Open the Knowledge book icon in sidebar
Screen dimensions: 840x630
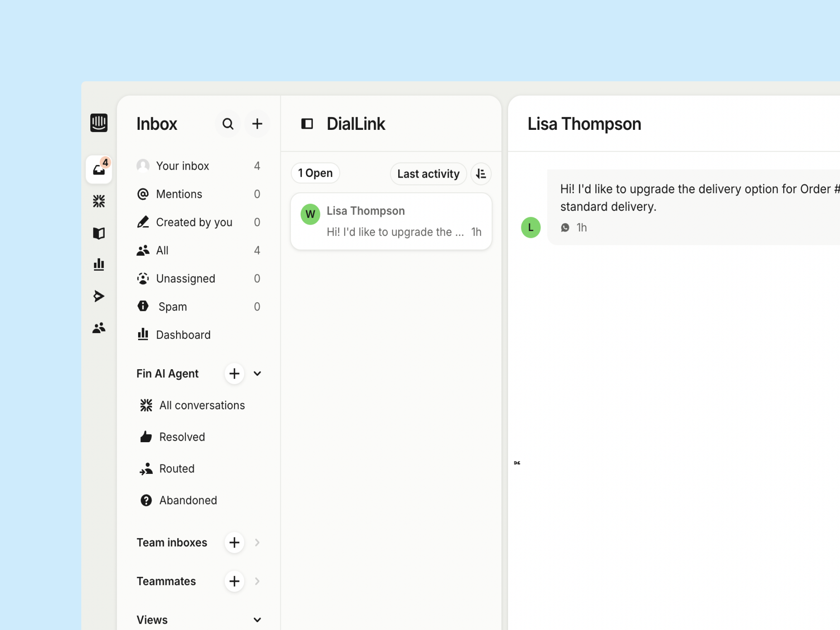point(99,233)
